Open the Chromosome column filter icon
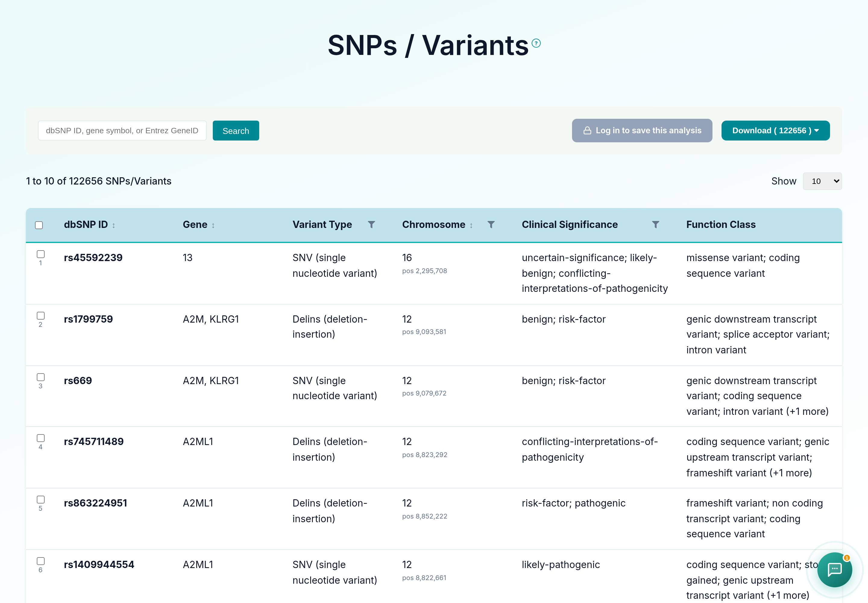Image resolution: width=868 pixels, height=603 pixels. [491, 225]
